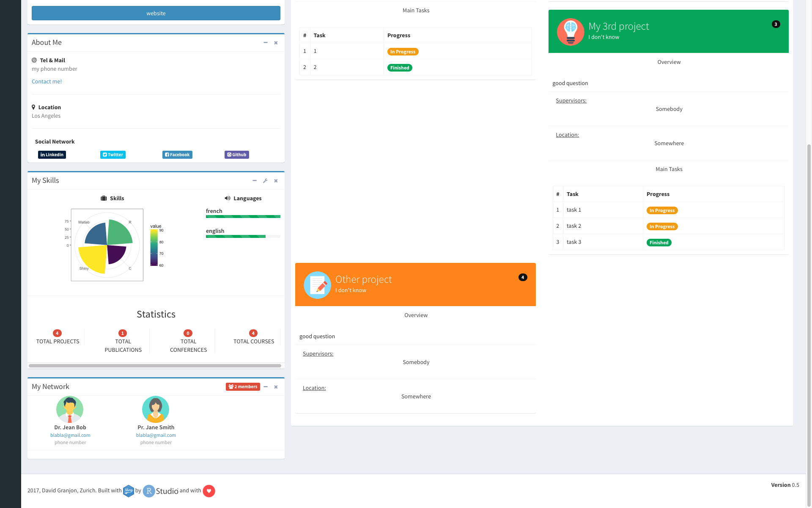Close the My Network box
812x508 pixels.
[276, 387]
